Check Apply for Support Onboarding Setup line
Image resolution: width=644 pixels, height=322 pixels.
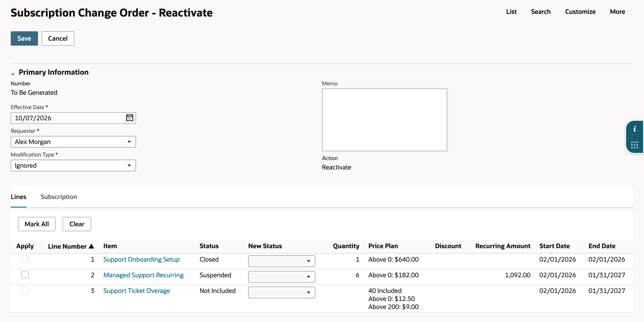(x=25, y=259)
